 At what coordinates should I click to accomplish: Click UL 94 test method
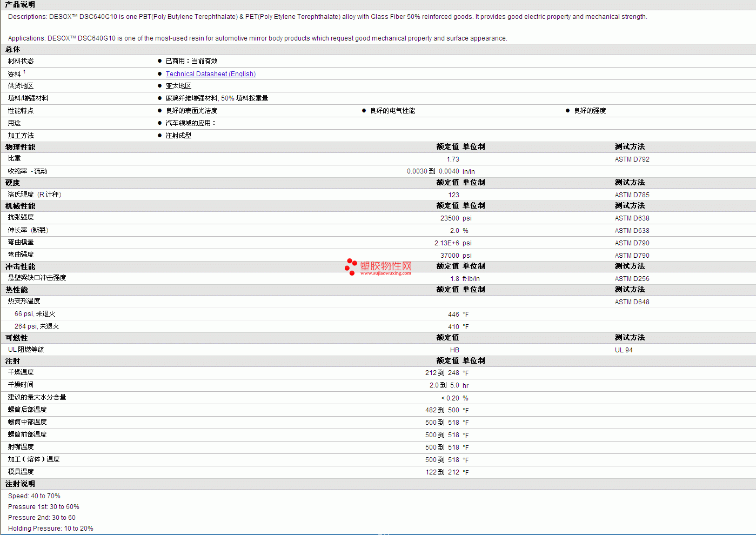click(x=624, y=350)
